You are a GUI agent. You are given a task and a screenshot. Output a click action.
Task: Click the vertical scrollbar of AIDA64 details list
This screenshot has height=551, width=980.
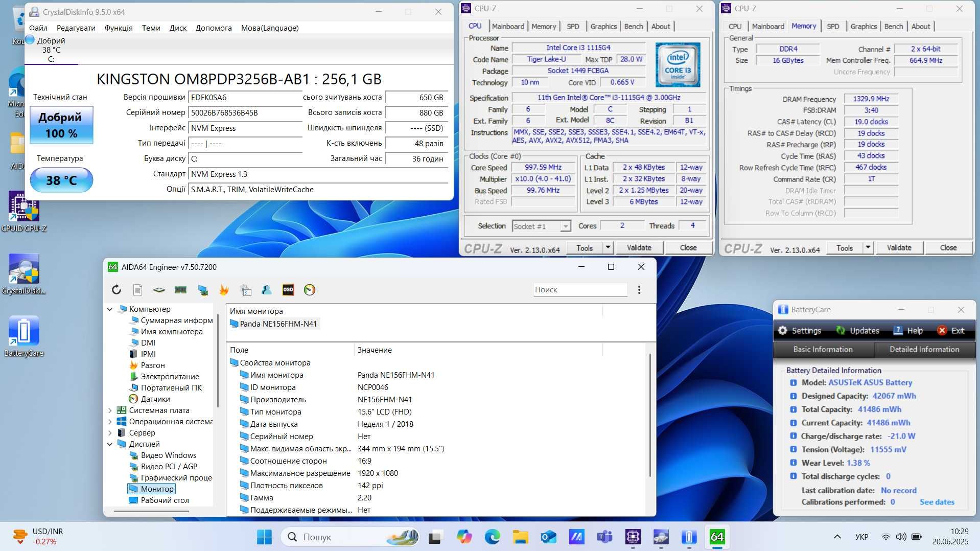point(650,414)
